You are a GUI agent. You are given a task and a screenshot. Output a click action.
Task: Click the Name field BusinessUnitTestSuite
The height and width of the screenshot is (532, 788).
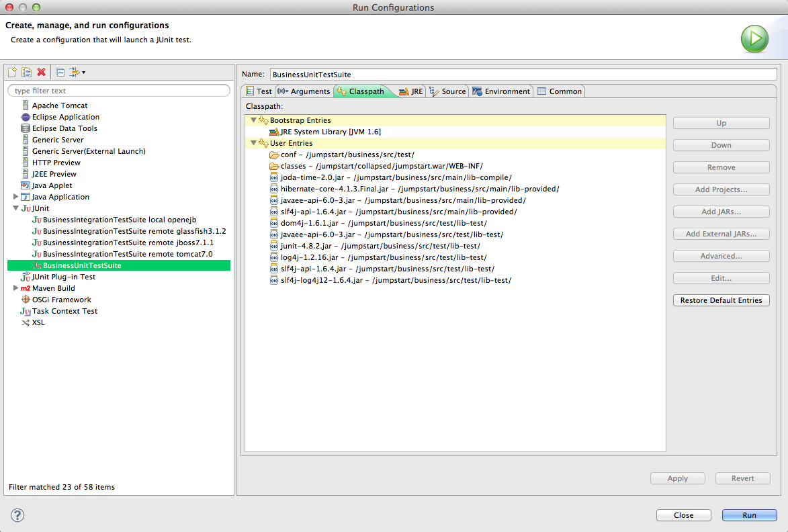[x=523, y=75]
